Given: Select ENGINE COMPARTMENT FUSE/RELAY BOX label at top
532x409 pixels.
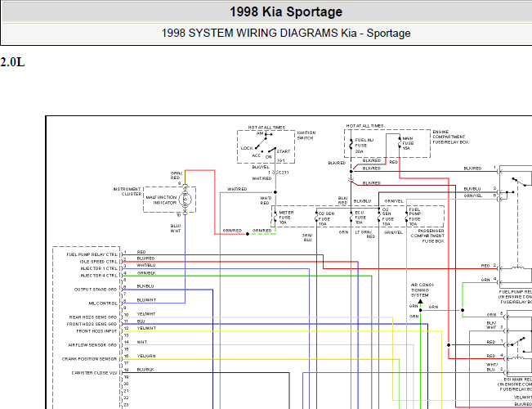Looking at the screenshot, I should [x=450, y=137].
